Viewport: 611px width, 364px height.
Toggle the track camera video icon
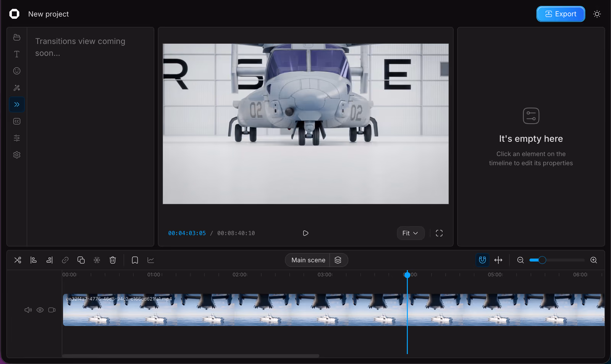click(x=52, y=310)
